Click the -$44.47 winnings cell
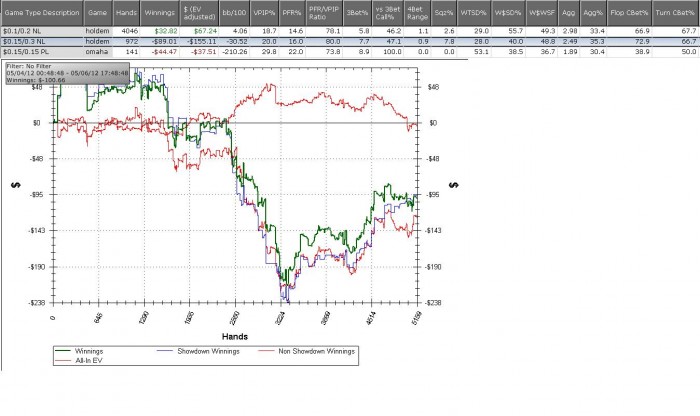The image size is (700, 416). coord(160,52)
